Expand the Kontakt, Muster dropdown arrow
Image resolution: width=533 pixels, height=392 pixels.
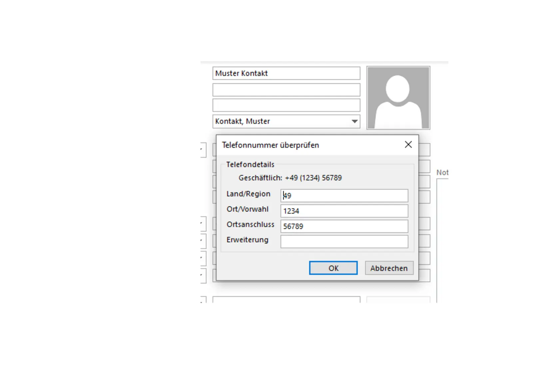point(354,121)
